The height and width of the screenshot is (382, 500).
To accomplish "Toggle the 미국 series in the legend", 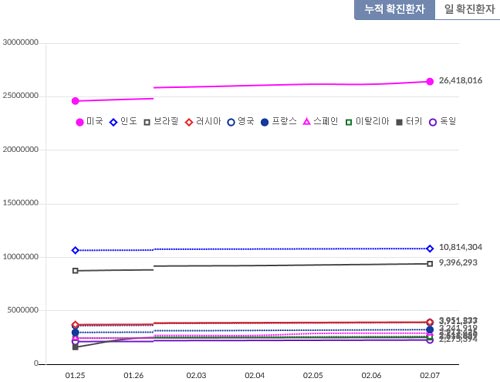I will tap(89, 122).
